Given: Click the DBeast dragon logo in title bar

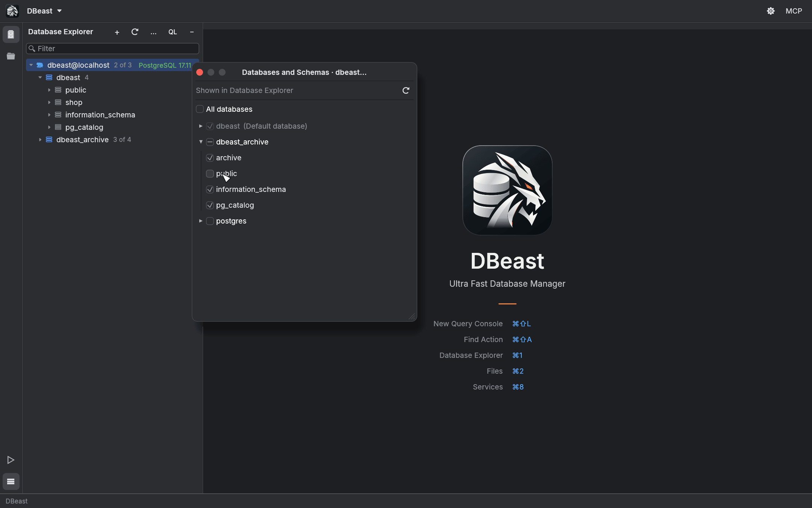Looking at the screenshot, I should [x=12, y=11].
